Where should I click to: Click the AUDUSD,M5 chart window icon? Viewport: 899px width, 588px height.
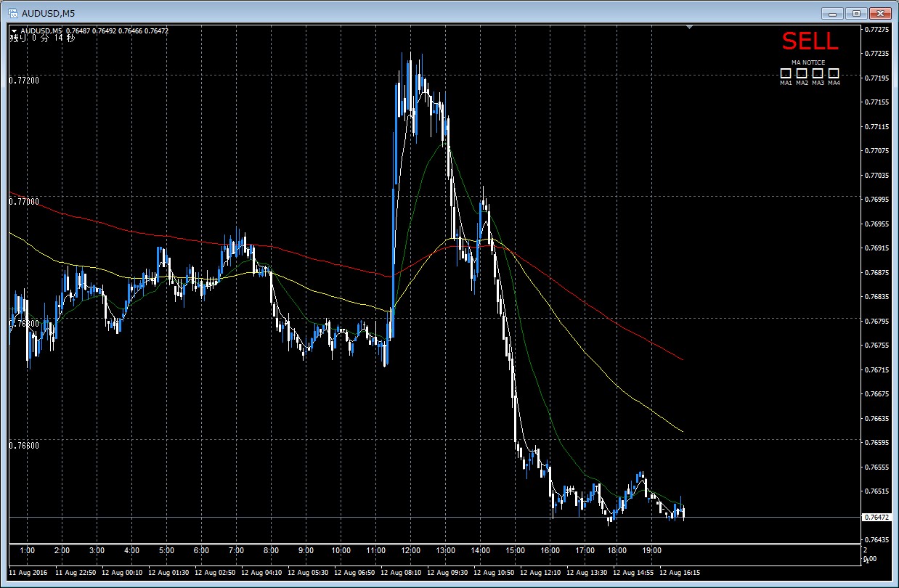tap(12, 13)
